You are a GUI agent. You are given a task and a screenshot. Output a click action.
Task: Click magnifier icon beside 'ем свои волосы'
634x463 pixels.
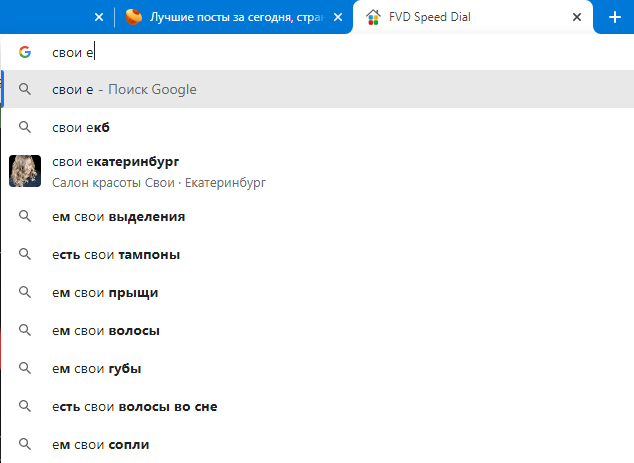(x=25, y=330)
